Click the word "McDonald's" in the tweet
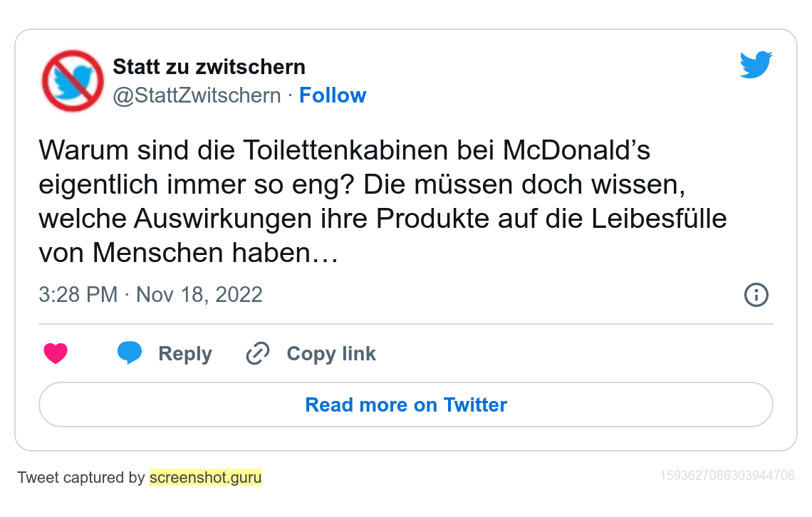 click(x=577, y=151)
